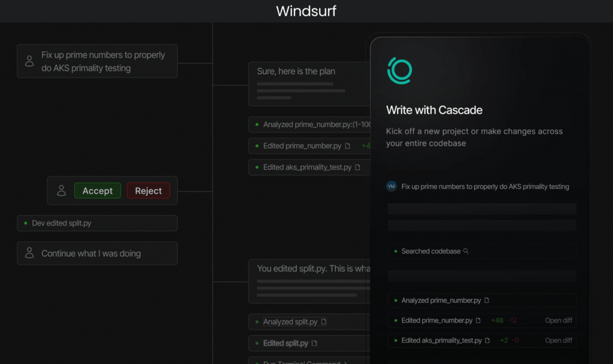Click user icon beside the Accept button
The height and width of the screenshot is (364, 613).
pyautogui.click(x=62, y=190)
